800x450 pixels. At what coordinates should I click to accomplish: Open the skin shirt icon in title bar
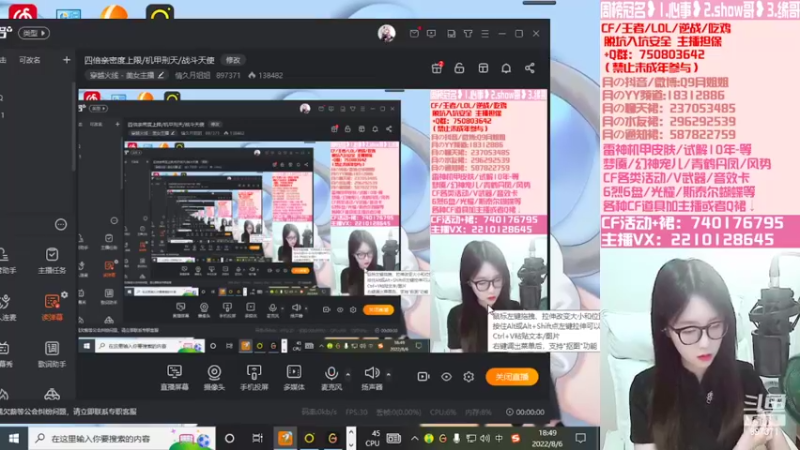click(x=468, y=33)
